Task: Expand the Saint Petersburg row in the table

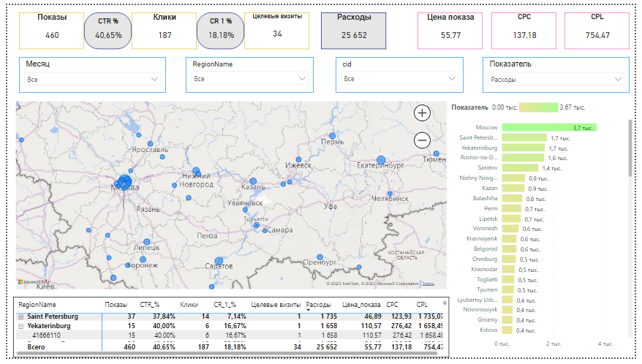Action: pos(20,316)
